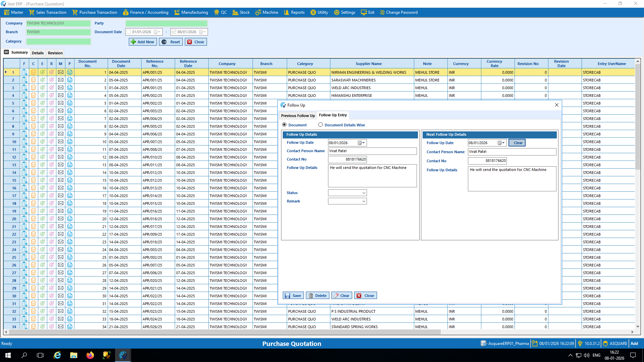
Task: Open the Follow Up Date calendar dropdown
Action: tap(363, 143)
